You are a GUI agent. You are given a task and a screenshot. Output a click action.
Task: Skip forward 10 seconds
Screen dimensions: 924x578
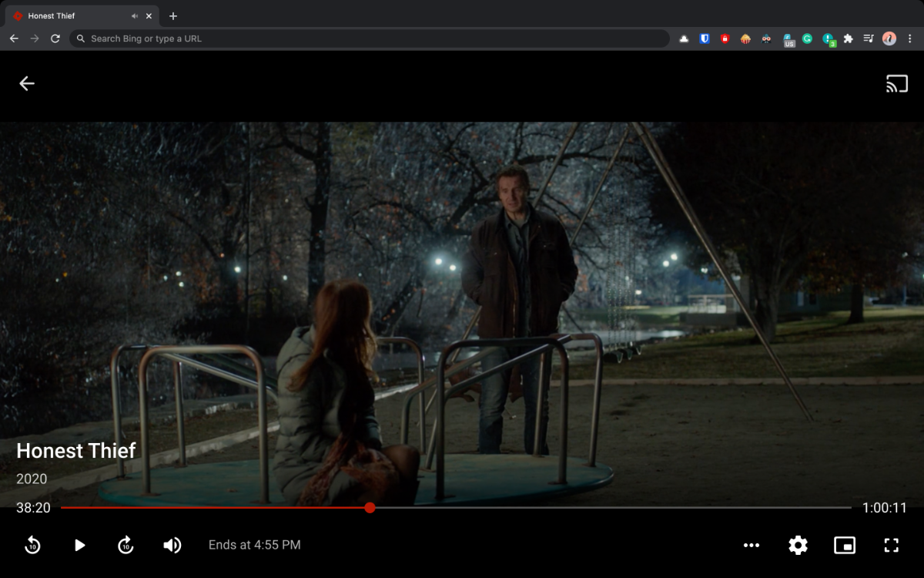[x=126, y=546]
